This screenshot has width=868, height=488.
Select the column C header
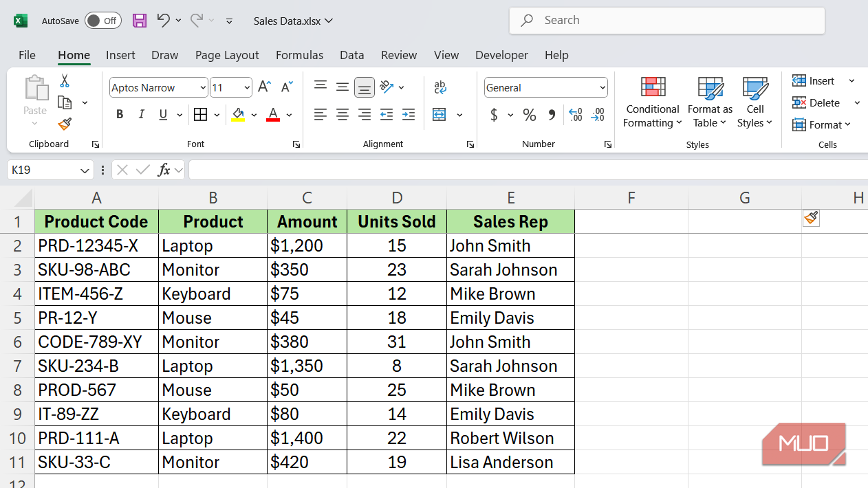307,198
